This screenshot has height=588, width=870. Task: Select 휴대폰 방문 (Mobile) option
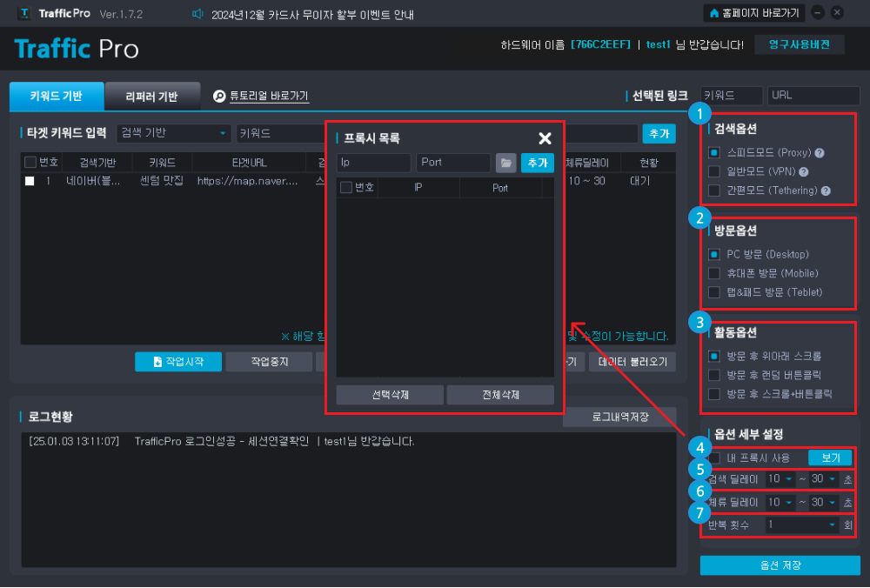[x=714, y=273]
